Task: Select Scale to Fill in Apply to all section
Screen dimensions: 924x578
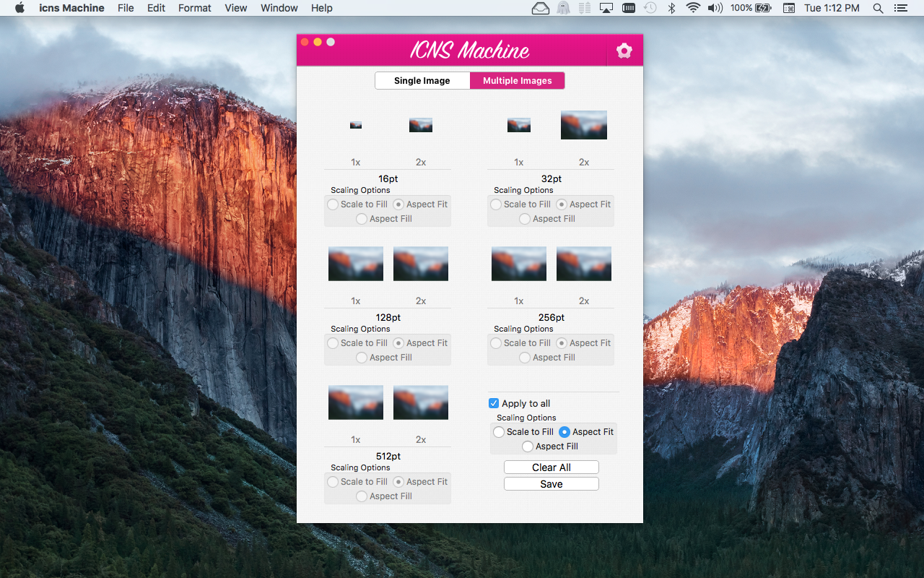Action: pos(499,431)
